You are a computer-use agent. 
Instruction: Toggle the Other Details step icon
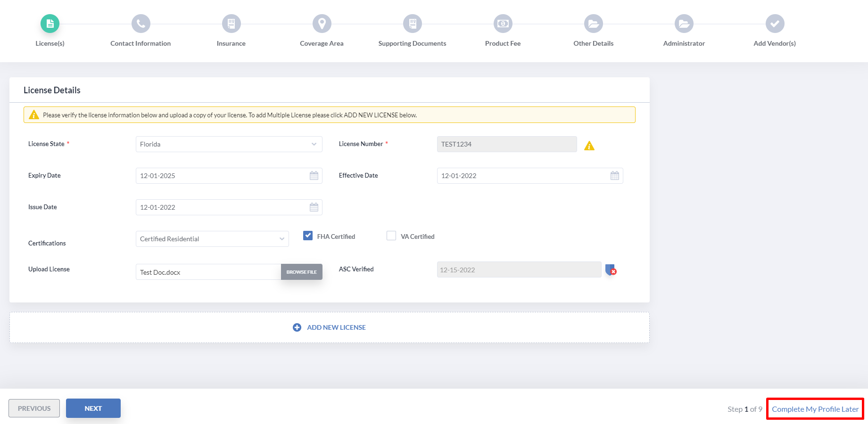(x=593, y=23)
